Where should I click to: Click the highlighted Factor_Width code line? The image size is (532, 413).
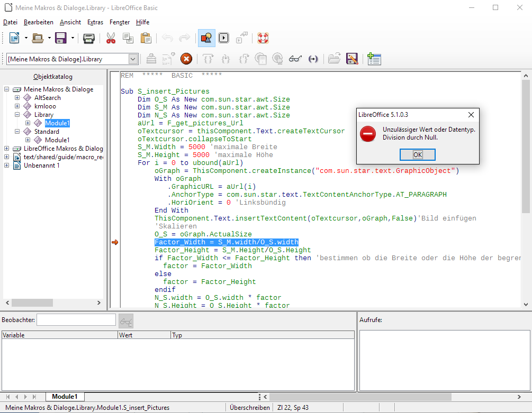tap(227, 242)
